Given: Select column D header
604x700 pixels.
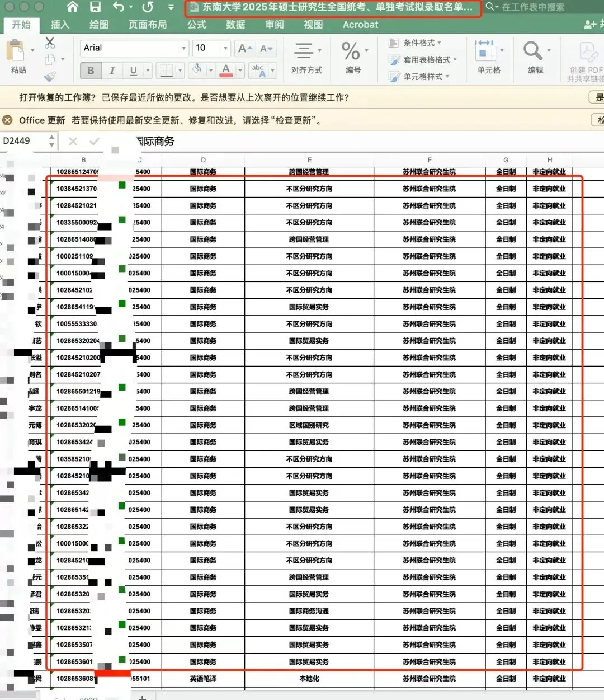Looking at the screenshot, I should pos(203,159).
